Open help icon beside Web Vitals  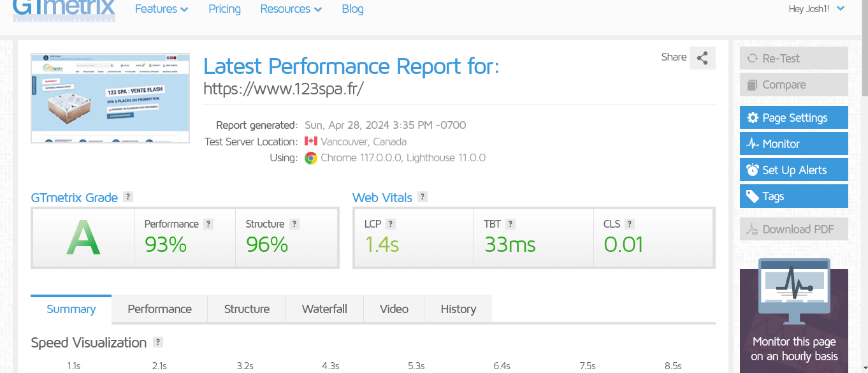[423, 197]
